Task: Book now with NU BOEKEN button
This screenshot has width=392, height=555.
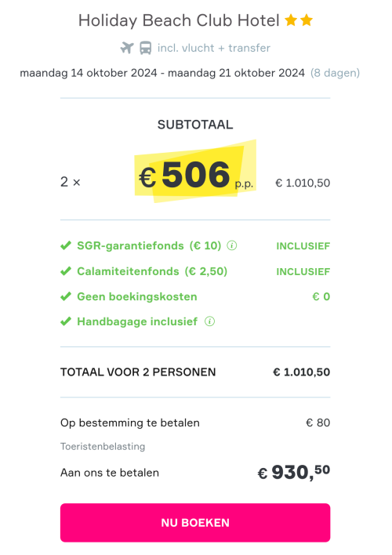Action: [x=195, y=523]
